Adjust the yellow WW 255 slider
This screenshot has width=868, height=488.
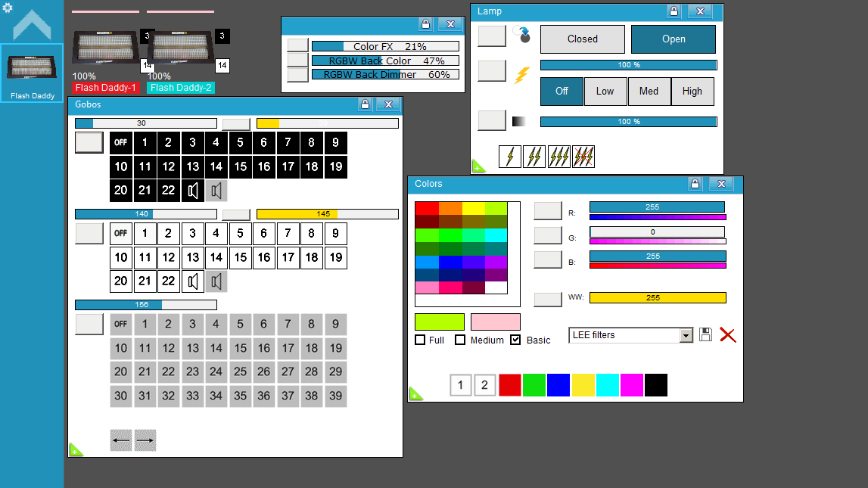pos(658,297)
